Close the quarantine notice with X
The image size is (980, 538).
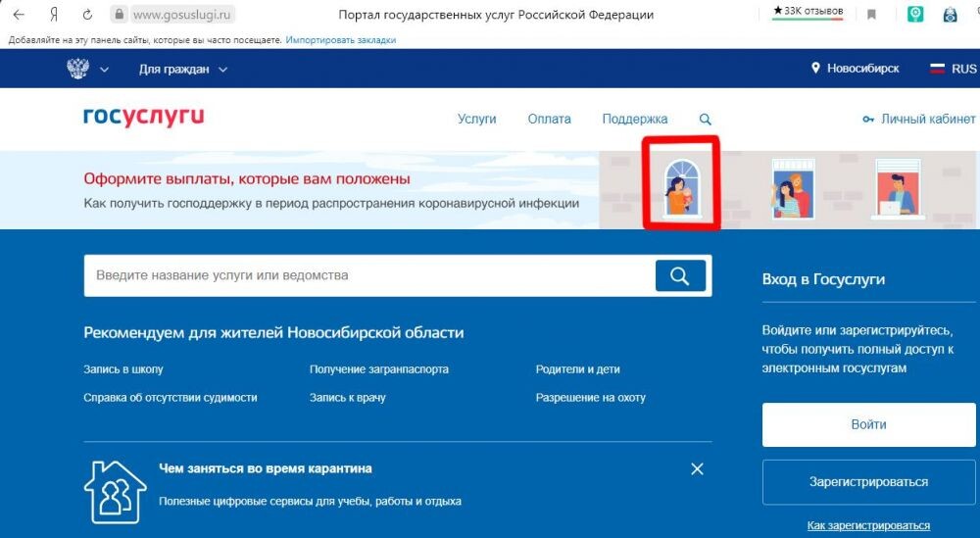point(698,468)
